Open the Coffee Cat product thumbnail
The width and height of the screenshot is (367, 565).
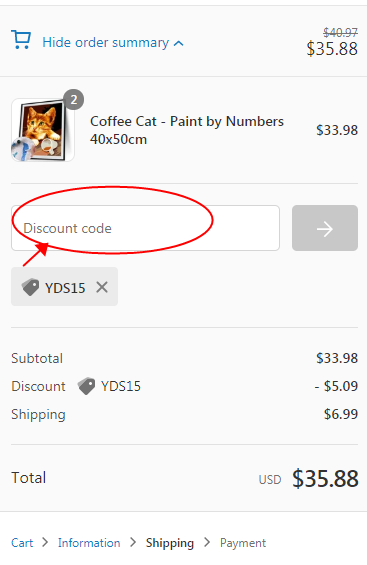[x=42, y=130]
